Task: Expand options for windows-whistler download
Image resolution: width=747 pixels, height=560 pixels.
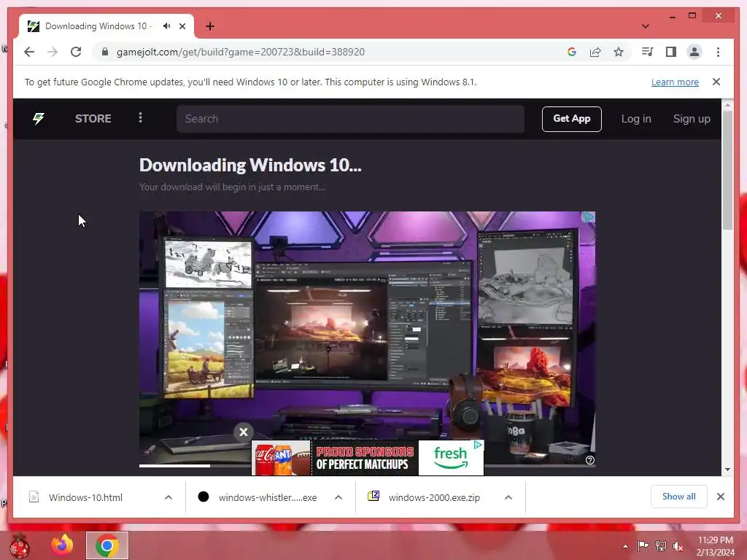Action: point(338,497)
